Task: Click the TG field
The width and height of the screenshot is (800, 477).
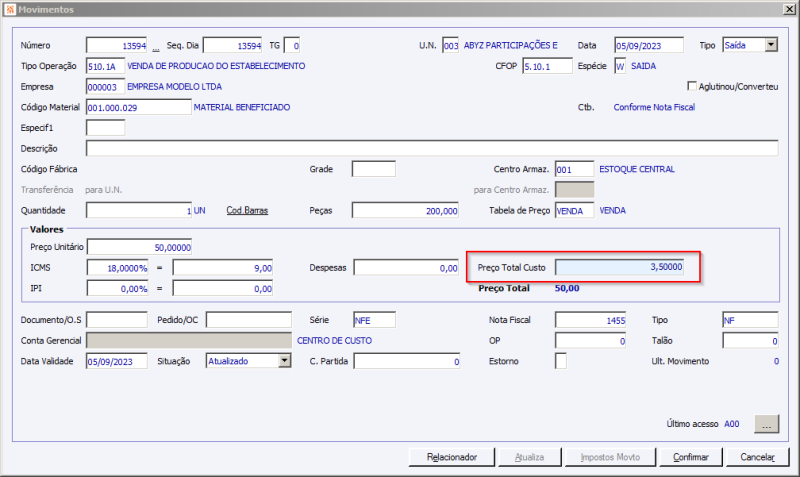Action: (292, 45)
